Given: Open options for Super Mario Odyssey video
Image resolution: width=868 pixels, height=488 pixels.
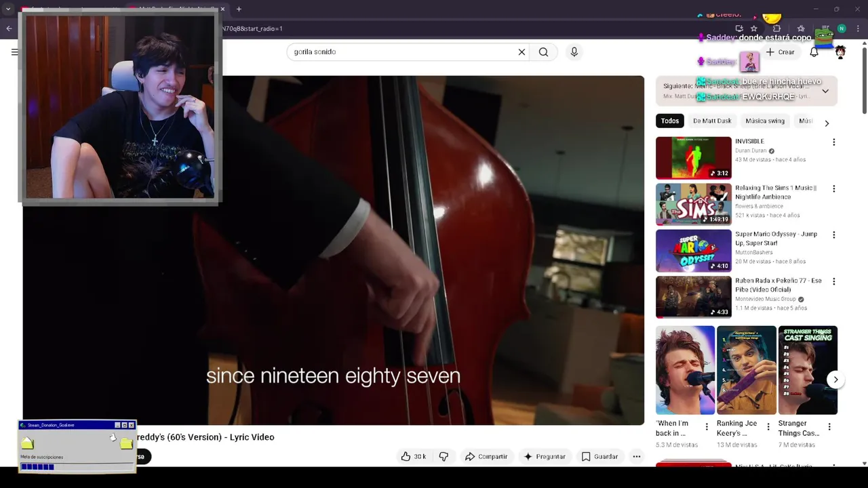Looking at the screenshot, I should click(x=833, y=235).
